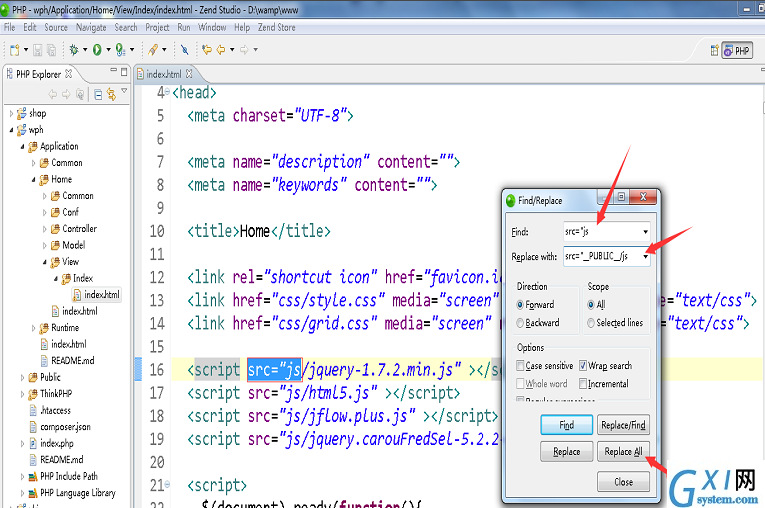The height and width of the screenshot is (508, 765).
Task: Open the Find field history dropdown
Action: click(645, 231)
